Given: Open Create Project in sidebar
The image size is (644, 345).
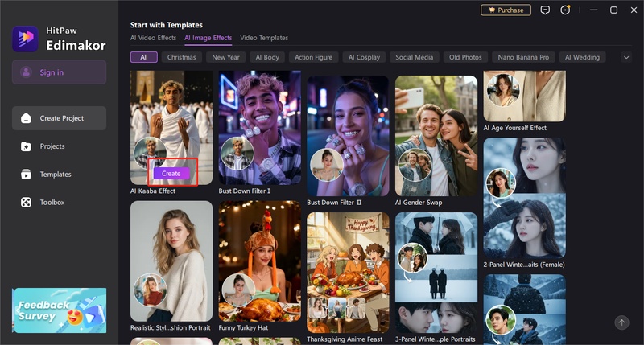Looking at the screenshot, I should [x=59, y=118].
